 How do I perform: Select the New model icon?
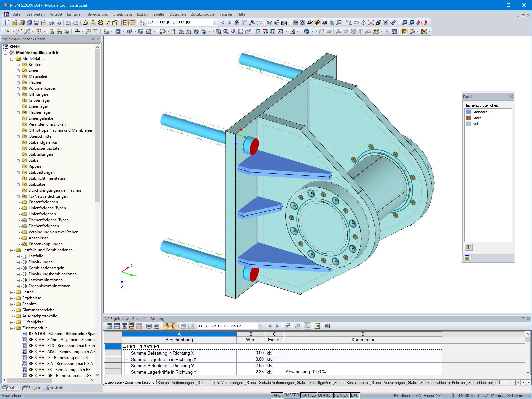[x=7, y=23]
